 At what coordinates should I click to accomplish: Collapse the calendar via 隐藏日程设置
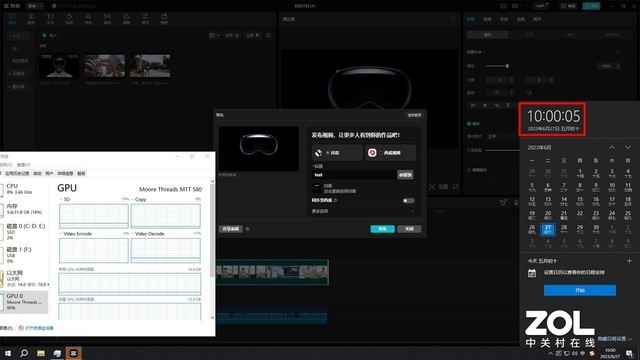(615, 339)
